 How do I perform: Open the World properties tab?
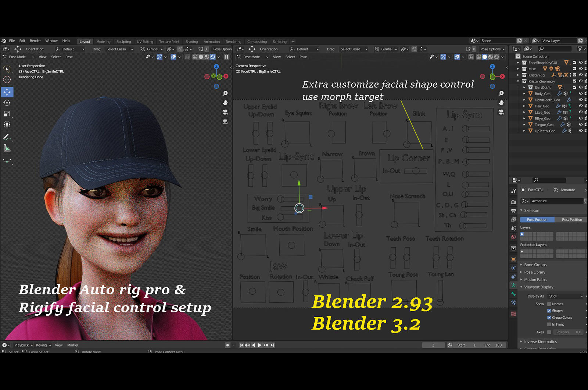pyautogui.click(x=513, y=237)
